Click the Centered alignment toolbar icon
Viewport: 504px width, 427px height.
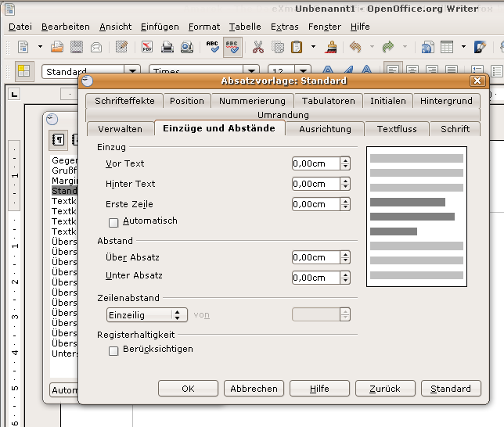click(x=412, y=70)
